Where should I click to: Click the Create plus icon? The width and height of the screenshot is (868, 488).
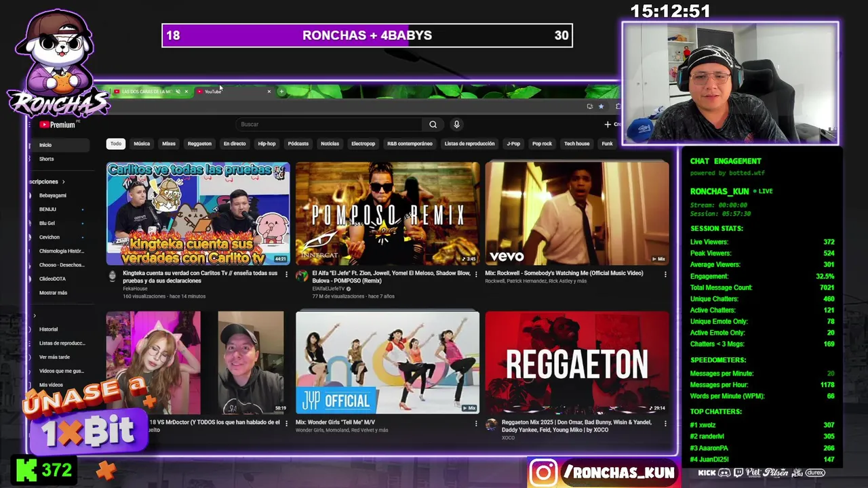point(608,124)
